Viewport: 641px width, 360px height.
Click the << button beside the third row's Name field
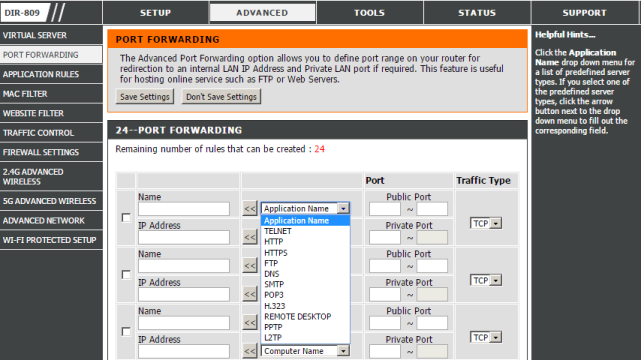click(x=250, y=323)
